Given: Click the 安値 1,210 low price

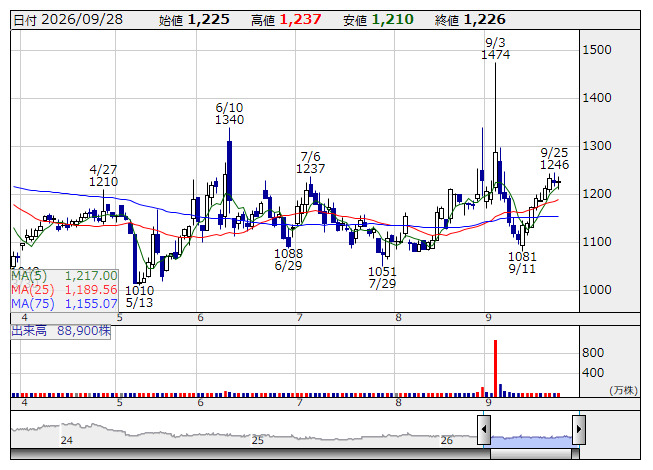Looking at the screenshot, I should coord(378,20).
